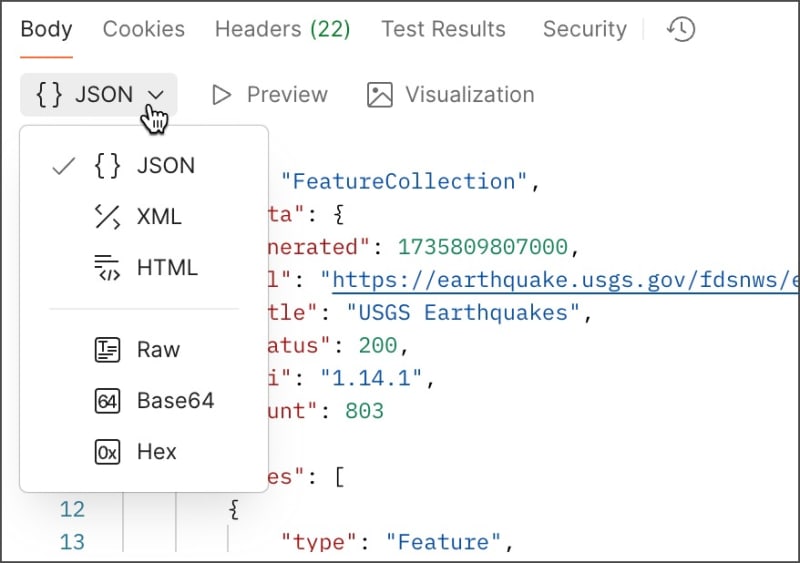Image resolution: width=800 pixels, height=563 pixels.
Task: Click the XML format icon
Action: pos(107,216)
